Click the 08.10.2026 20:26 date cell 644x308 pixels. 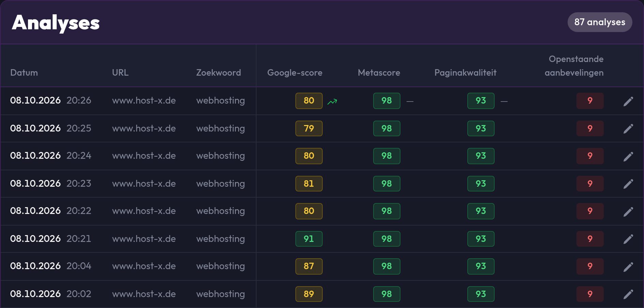click(51, 101)
